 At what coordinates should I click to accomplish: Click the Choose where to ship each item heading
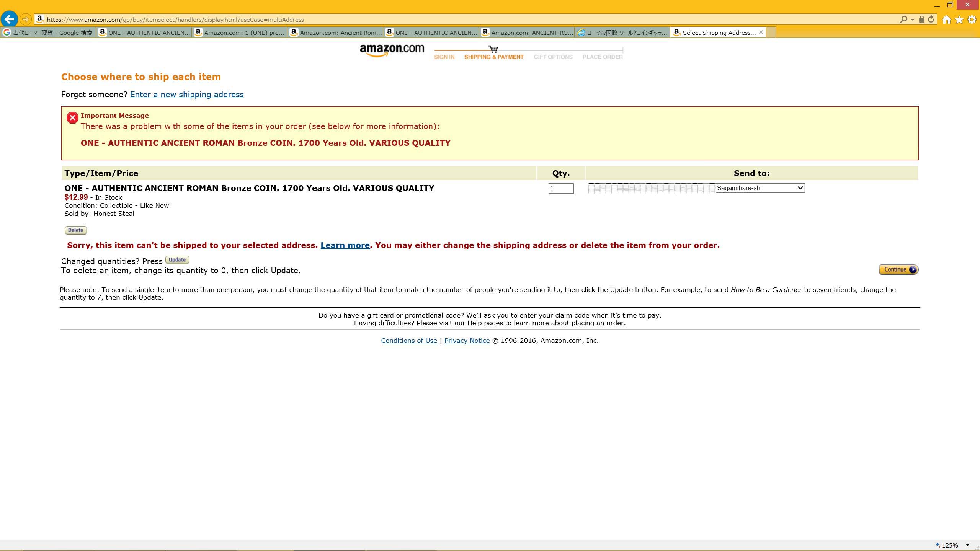tap(141, 77)
